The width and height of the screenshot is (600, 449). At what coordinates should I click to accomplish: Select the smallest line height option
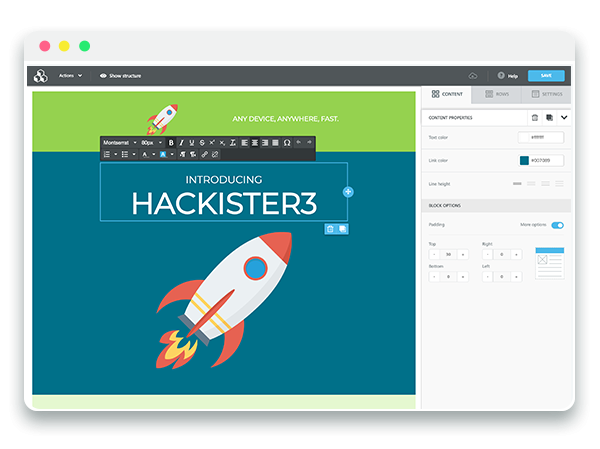coord(518,184)
